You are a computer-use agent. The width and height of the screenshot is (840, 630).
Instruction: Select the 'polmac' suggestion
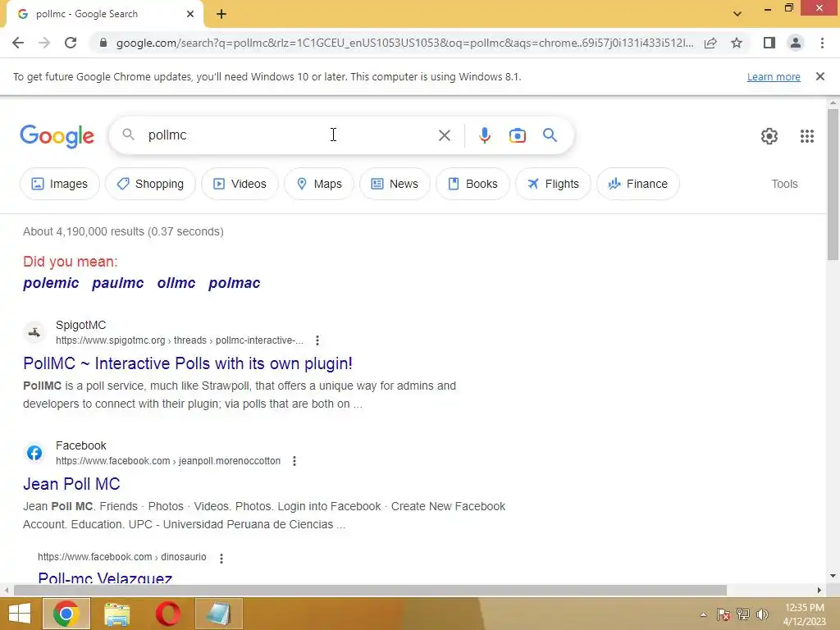pos(234,283)
